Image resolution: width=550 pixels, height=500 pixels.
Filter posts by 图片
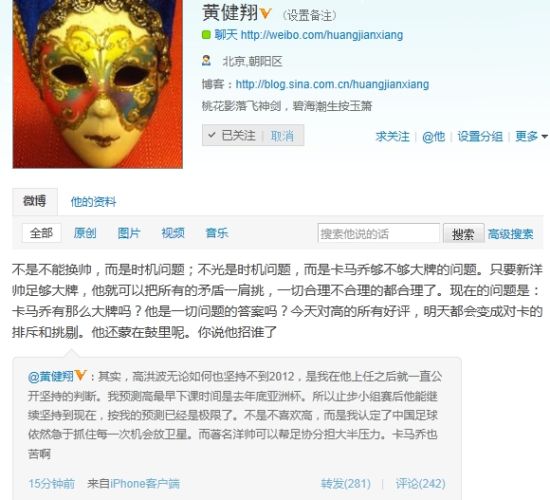[x=129, y=233]
